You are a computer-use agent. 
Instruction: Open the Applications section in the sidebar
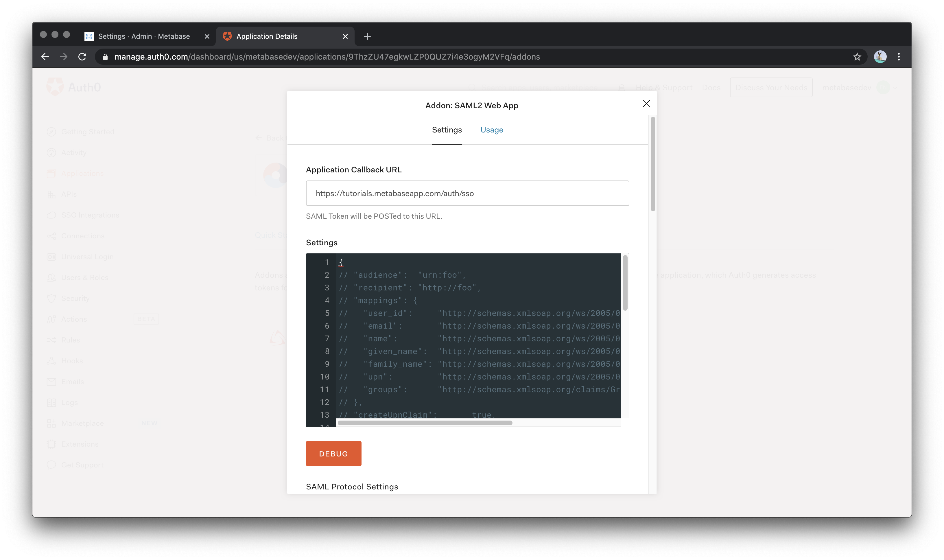[x=82, y=173]
